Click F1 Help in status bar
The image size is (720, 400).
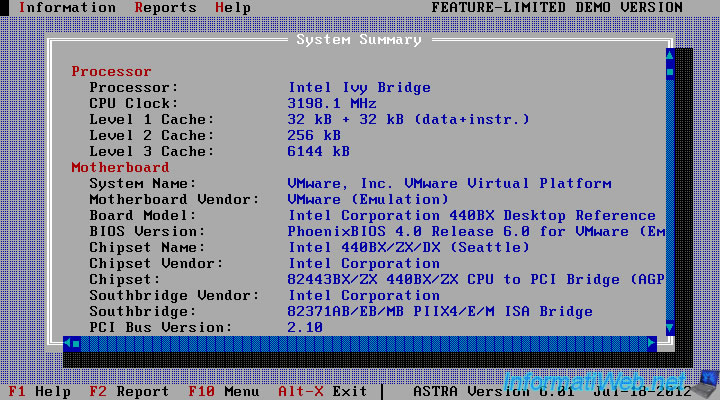click(39, 391)
